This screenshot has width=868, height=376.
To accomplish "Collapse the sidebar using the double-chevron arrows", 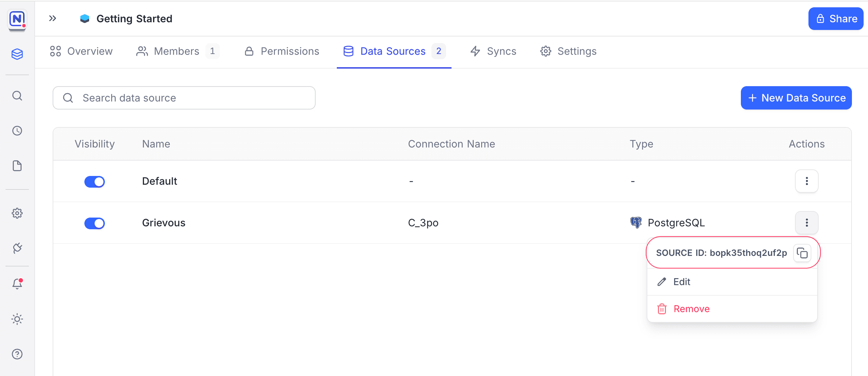I will pos(52,18).
